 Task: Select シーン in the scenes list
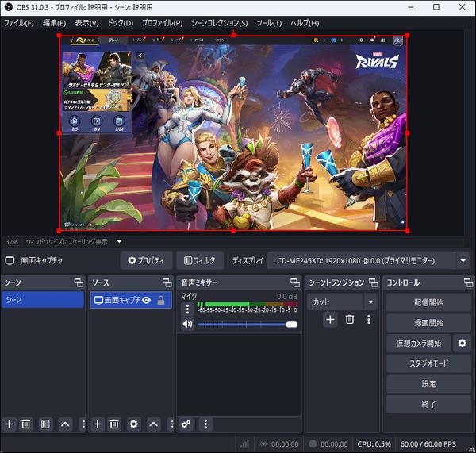[43, 300]
